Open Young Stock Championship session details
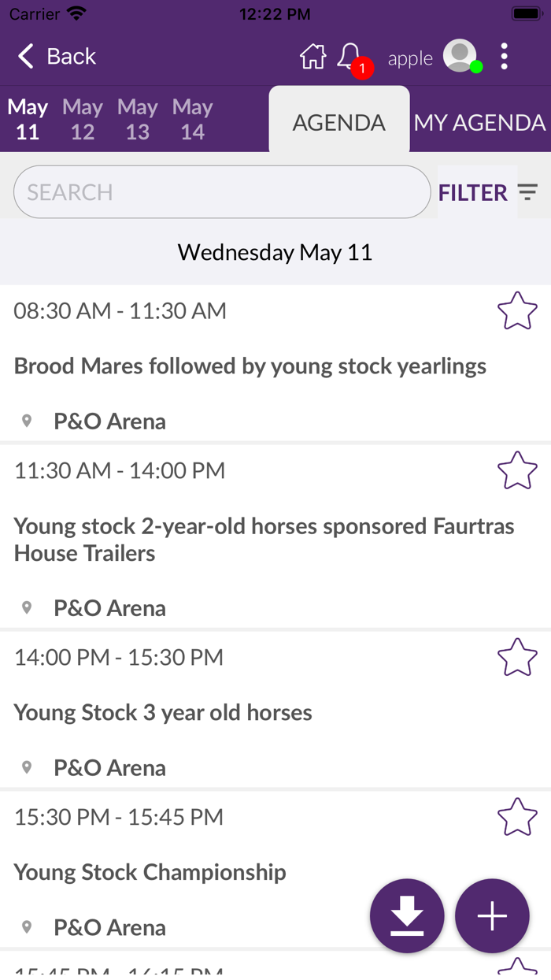 coord(150,872)
